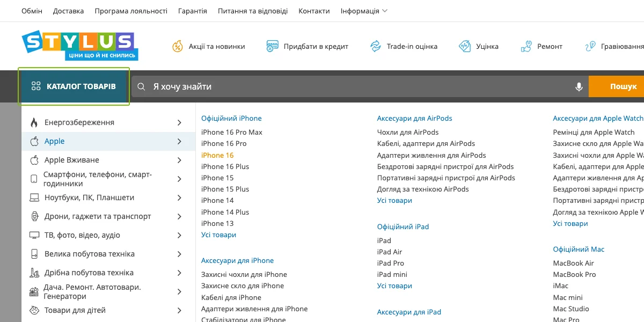Open MacBook Air link
Image resolution: width=644 pixels, height=322 pixels.
click(x=574, y=263)
